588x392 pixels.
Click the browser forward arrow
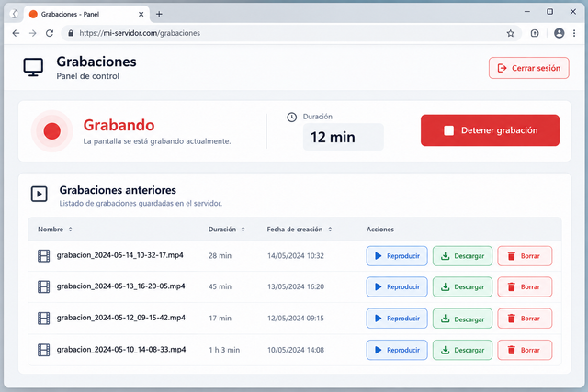(x=33, y=33)
